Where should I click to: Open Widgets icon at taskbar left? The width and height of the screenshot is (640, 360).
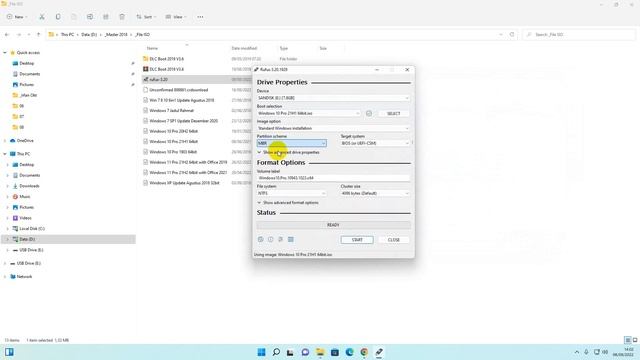click(9, 352)
